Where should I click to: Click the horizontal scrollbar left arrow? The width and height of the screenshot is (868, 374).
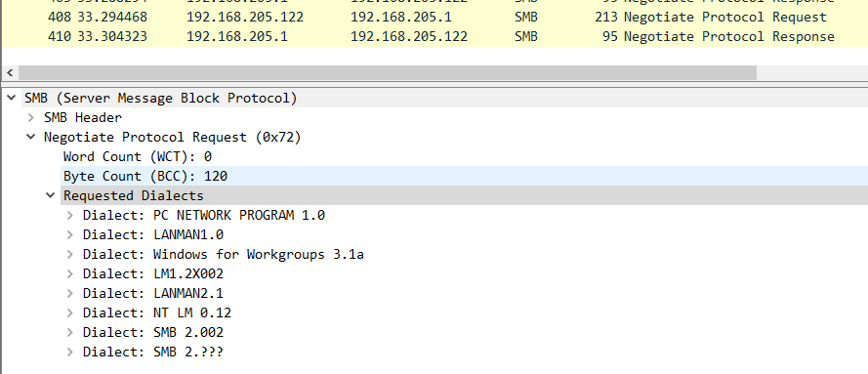[x=10, y=72]
